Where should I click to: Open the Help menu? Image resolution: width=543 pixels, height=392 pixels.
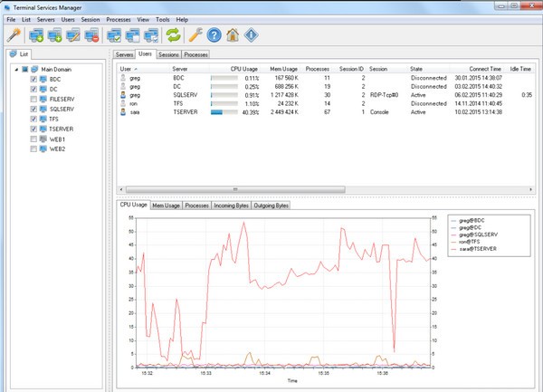(182, 20)
